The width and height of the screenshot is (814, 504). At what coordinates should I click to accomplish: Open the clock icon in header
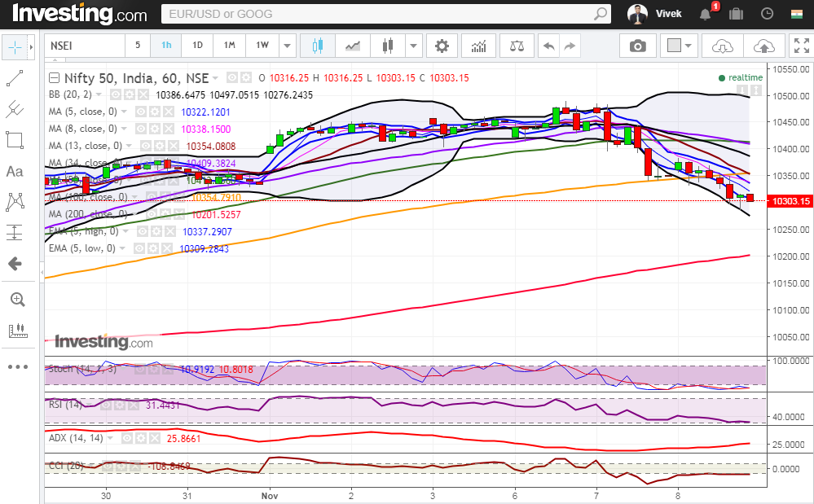click(x=767, y=14)
